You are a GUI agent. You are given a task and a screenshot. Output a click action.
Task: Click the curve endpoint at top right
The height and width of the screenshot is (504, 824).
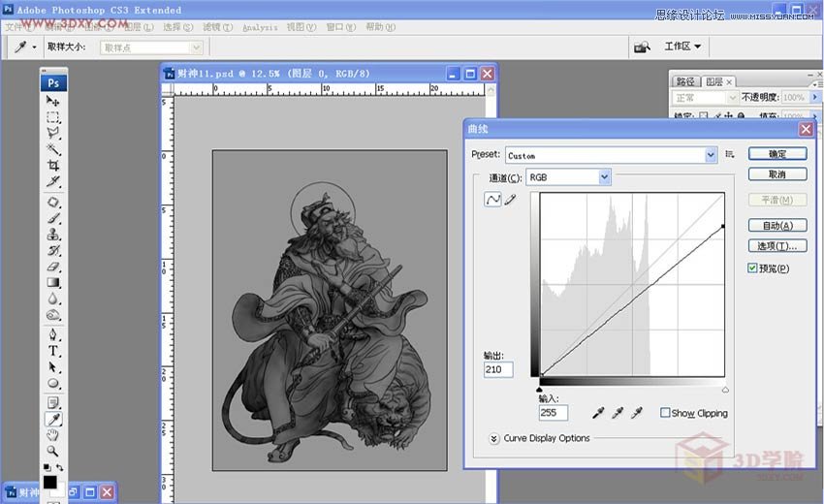[723, 226]
